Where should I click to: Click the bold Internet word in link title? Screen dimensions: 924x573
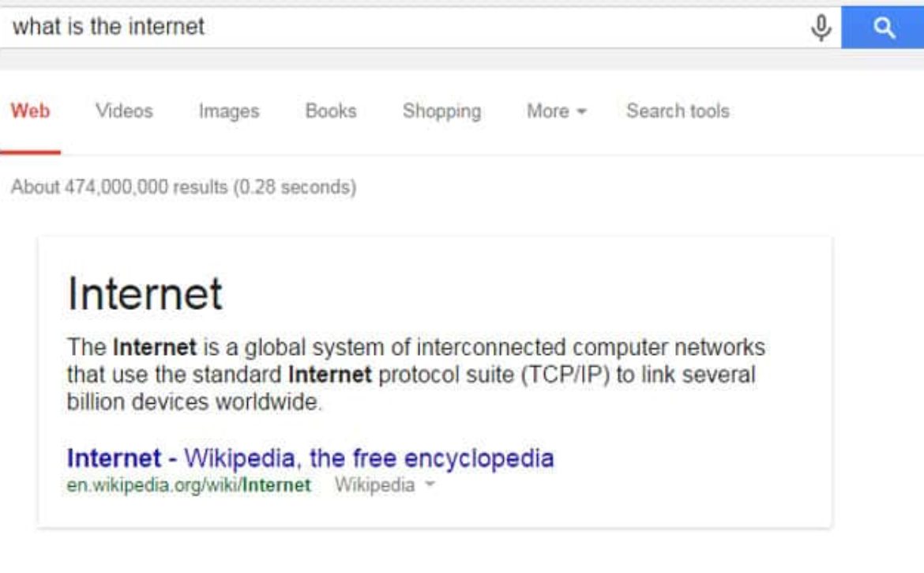tap(114, 458)
